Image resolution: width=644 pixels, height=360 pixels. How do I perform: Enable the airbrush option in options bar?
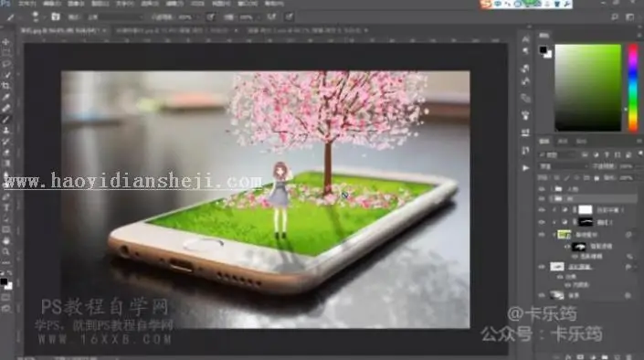(x=271, y=16)
